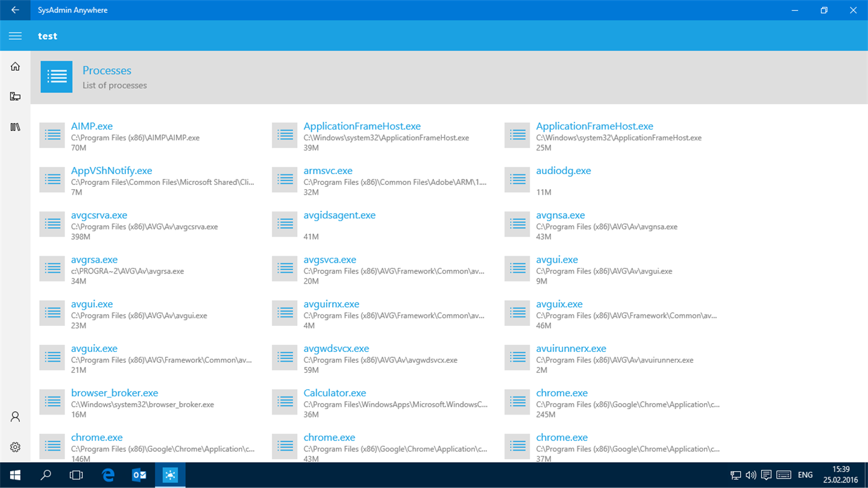Viewport: 868px width, 488px height.
Task: Open the hamburger navigation menu
Action: [x=15, y=36]
